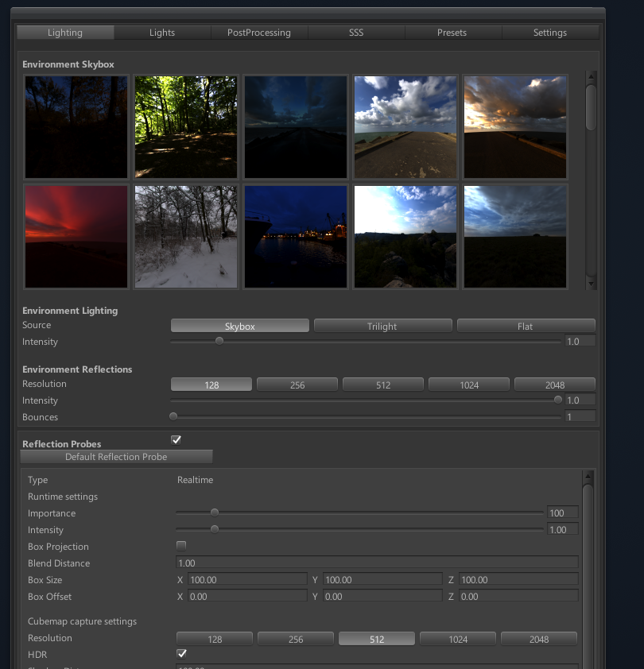Click the Environment Lighting Intensity value field

580,342
